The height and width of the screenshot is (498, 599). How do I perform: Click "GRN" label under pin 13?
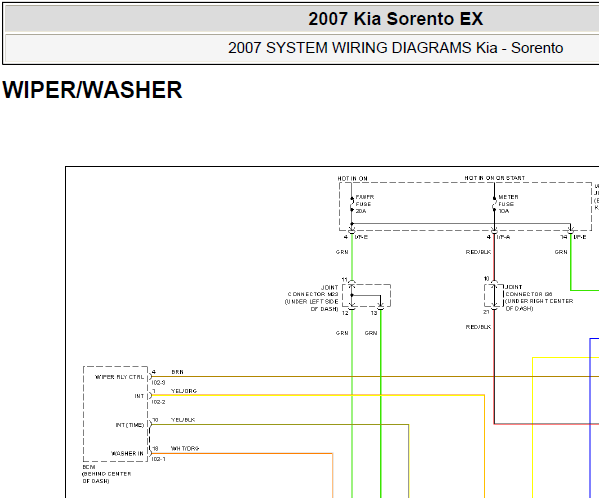tap(371, 333)
